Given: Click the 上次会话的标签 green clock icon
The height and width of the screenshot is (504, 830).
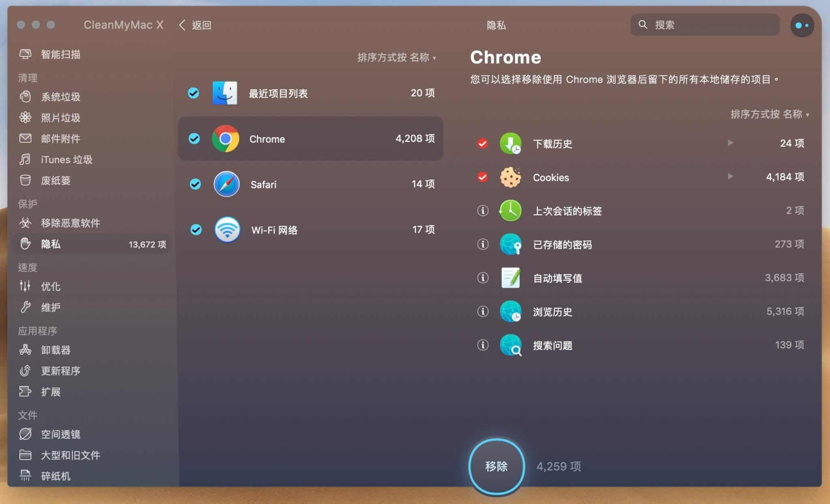Looking at the screenshot, I should pos(510,210).
